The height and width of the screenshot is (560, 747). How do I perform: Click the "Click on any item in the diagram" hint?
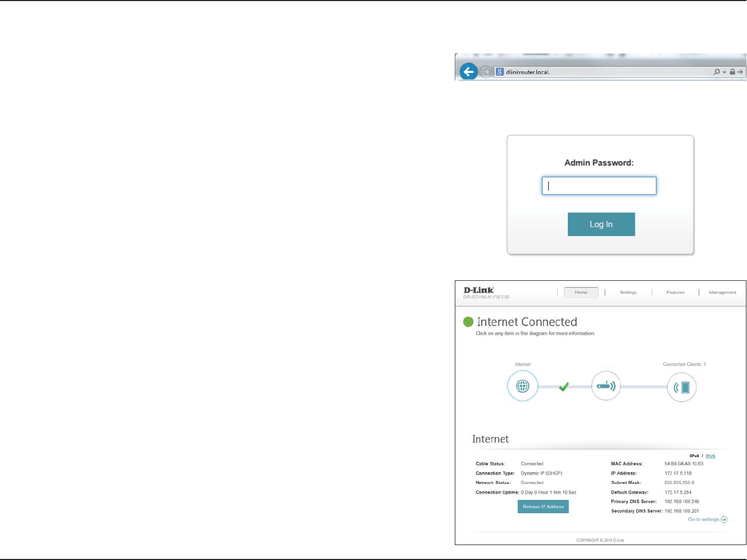point(535,334)
